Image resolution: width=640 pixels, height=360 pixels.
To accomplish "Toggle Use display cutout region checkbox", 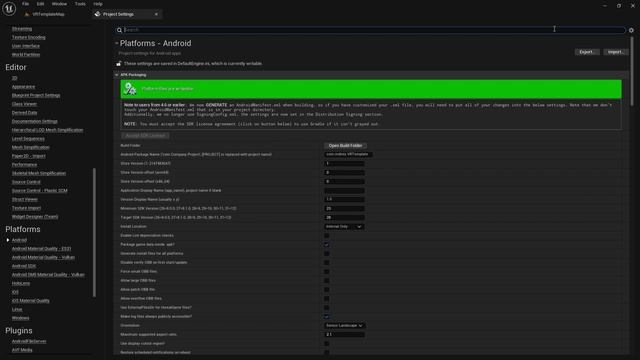I will (x=327, y=344).
